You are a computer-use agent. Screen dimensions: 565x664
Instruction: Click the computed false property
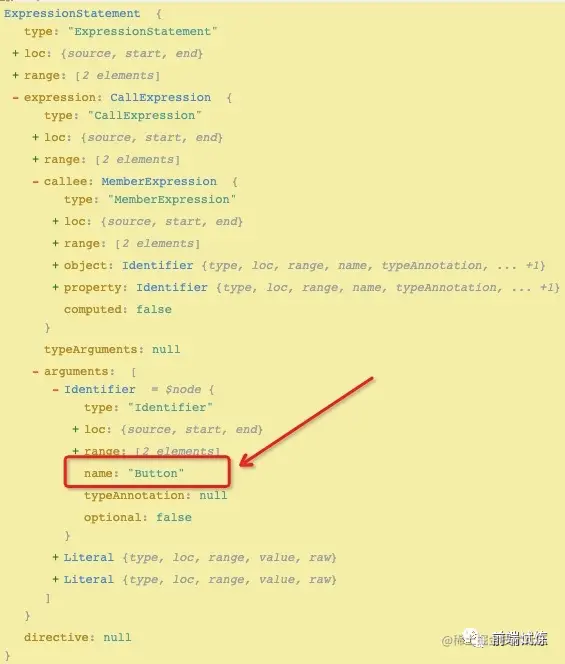coord(118,309)
